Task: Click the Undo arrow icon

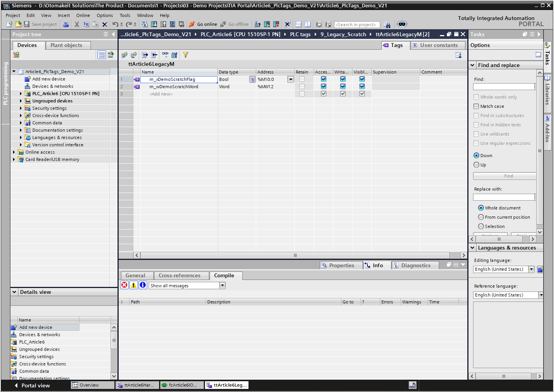Action: click(115, 24)
